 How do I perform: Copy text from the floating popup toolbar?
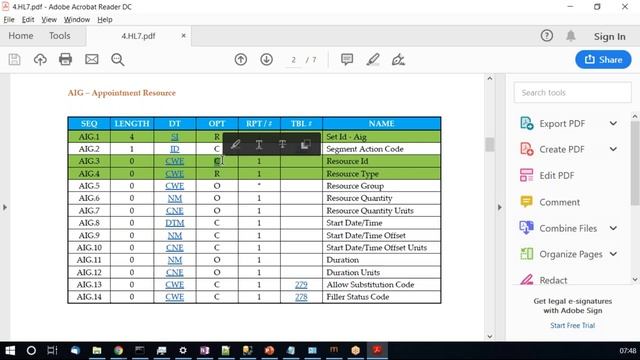click(305, 144)
